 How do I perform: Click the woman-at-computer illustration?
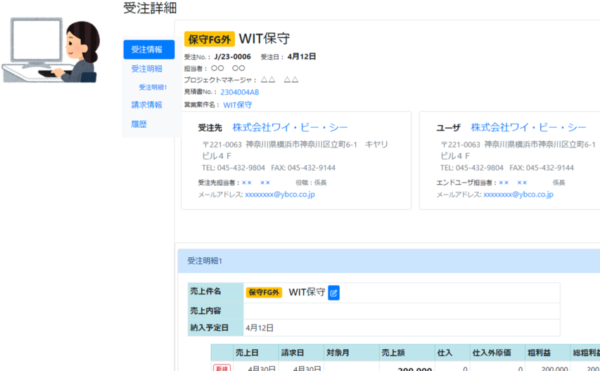tap(51, 50)
